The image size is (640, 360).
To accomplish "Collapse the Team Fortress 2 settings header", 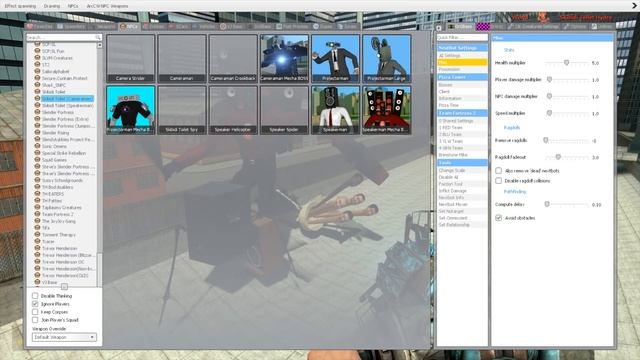I will tap(462, 113).
